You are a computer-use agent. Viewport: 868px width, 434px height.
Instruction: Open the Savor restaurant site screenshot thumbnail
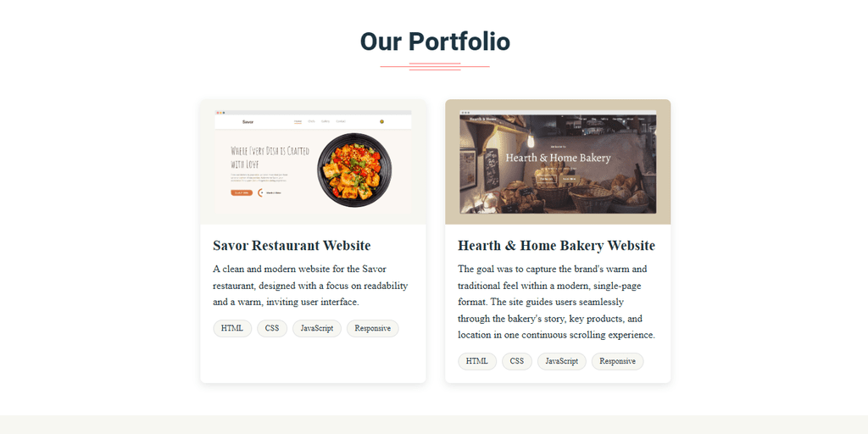tap(313, 162)
